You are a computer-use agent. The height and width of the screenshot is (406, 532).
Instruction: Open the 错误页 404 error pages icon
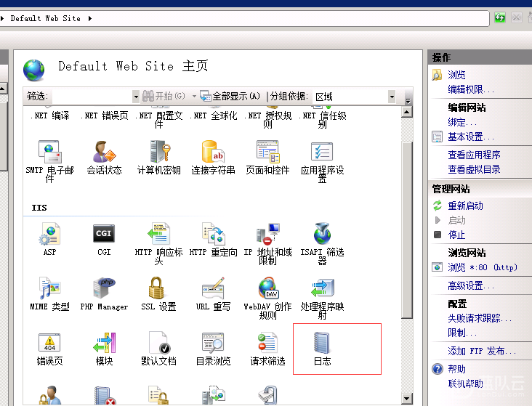49,343
